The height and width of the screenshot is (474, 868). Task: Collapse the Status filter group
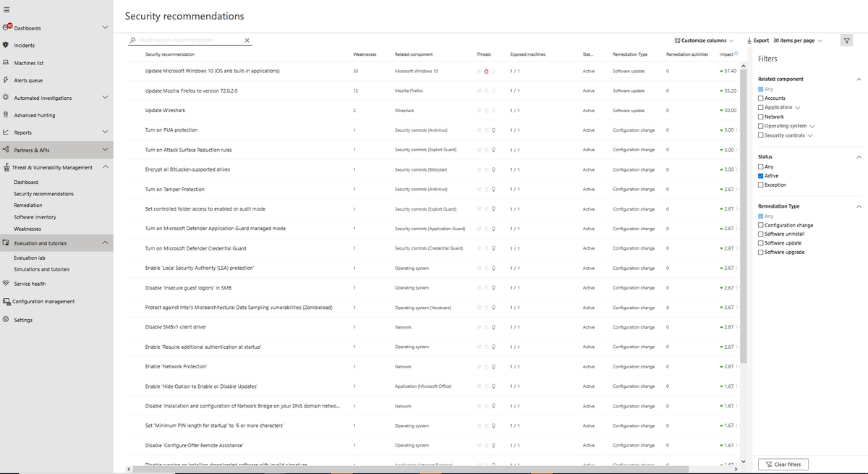tap(859, 157)
